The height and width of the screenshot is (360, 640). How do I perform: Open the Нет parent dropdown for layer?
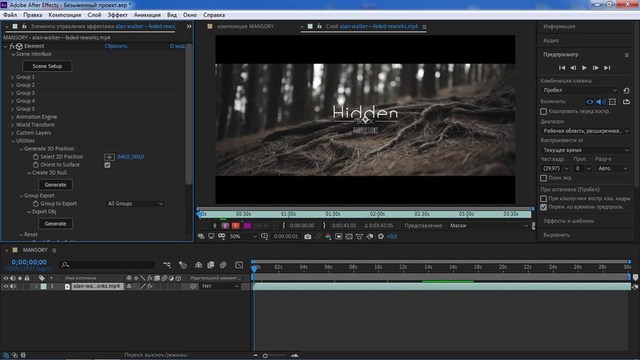coord(220,287)
